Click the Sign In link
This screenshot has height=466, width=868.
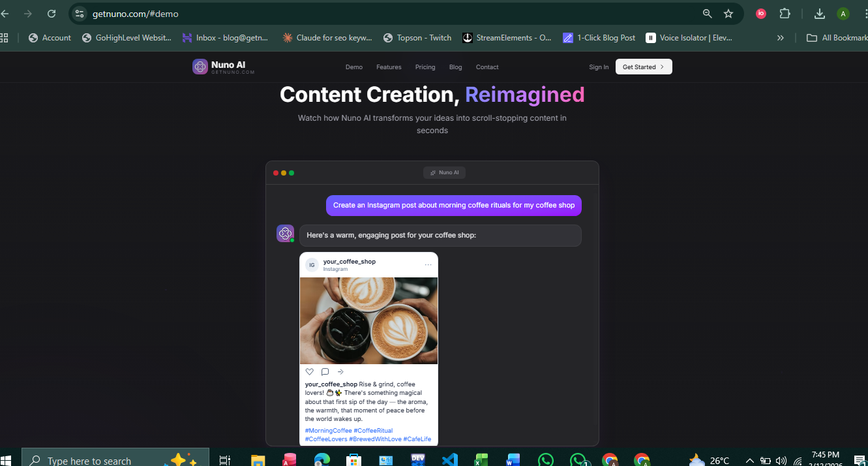(x=599, y=67)
